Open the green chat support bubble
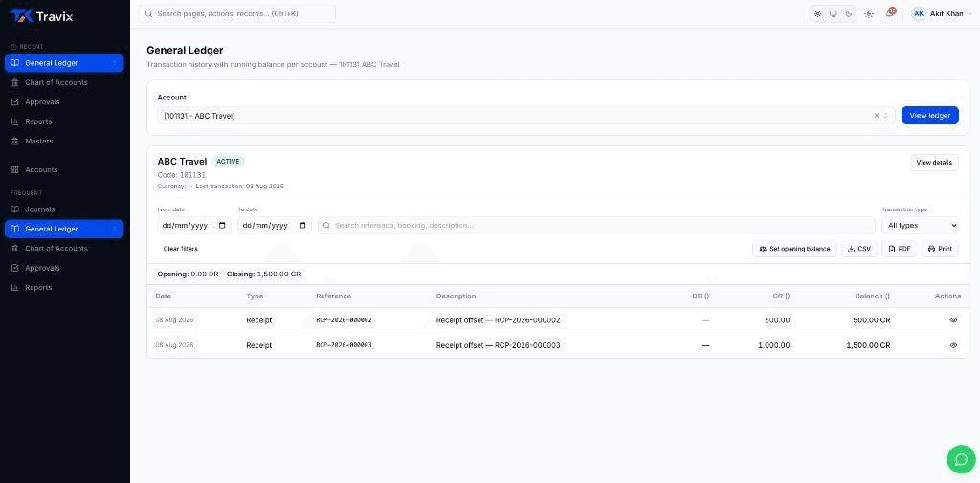This screenshot has width=980, height=483. [960, 459]
